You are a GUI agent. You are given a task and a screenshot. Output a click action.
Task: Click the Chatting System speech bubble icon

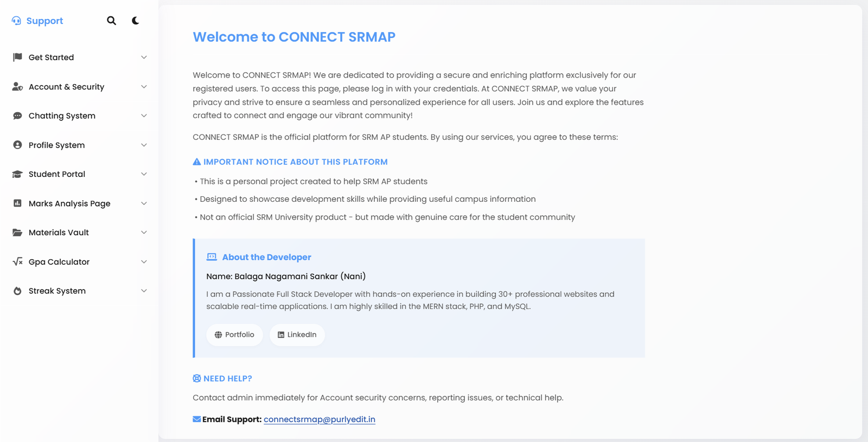(x=17, y=116)
